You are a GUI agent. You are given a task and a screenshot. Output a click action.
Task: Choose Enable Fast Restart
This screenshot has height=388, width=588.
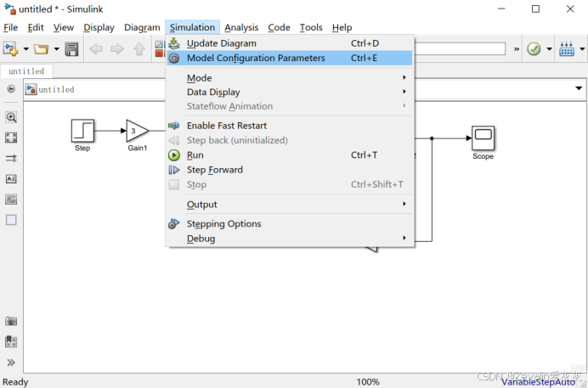click(x=290, y=126)
